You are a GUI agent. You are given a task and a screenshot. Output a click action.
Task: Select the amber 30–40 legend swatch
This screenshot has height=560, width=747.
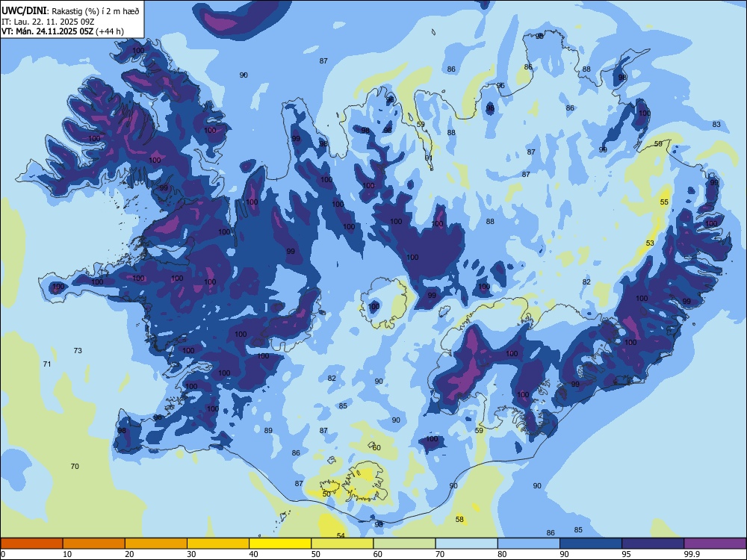[x=218, y=544]
